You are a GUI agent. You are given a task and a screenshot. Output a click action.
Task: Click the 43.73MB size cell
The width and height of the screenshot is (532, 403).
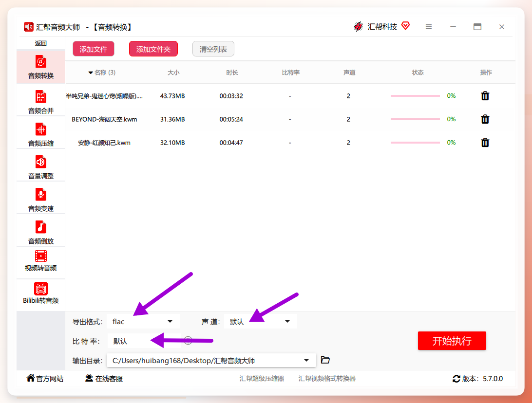point(172,96)
